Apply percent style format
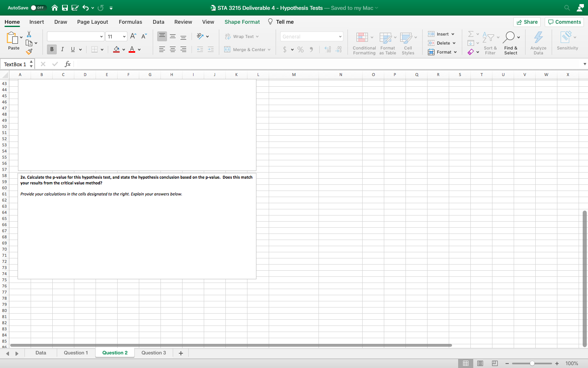 coord(301,49)
